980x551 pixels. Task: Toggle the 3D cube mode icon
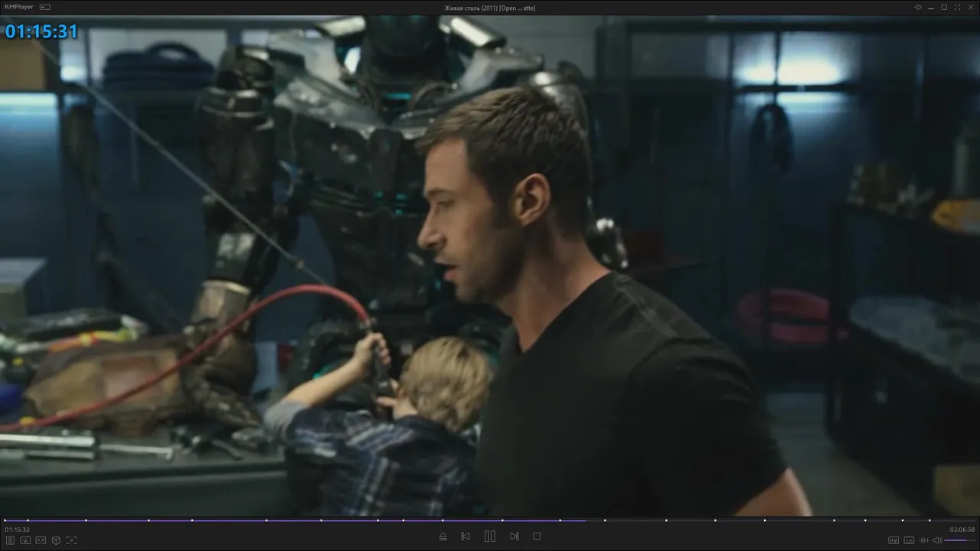tap(56, 540)
